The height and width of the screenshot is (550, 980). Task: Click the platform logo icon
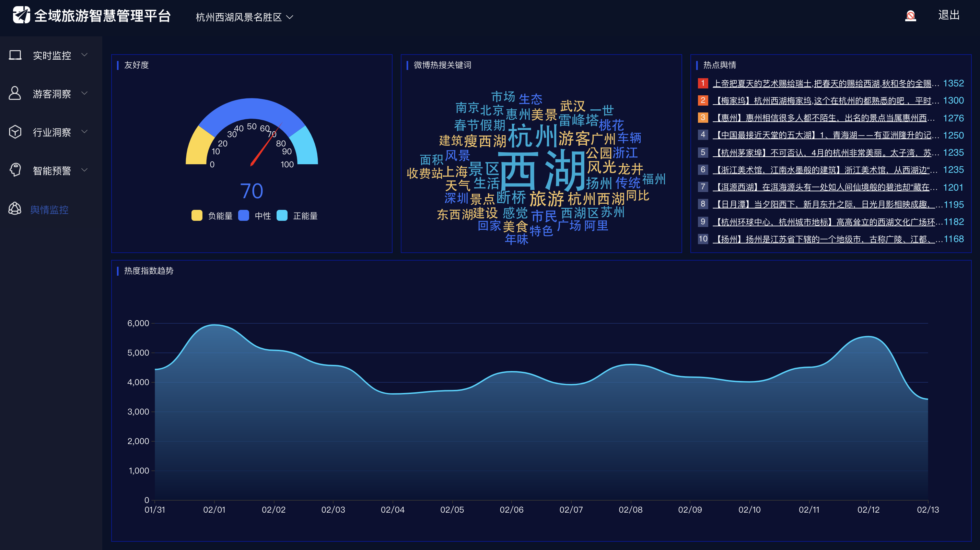click(x=21, y=15)
